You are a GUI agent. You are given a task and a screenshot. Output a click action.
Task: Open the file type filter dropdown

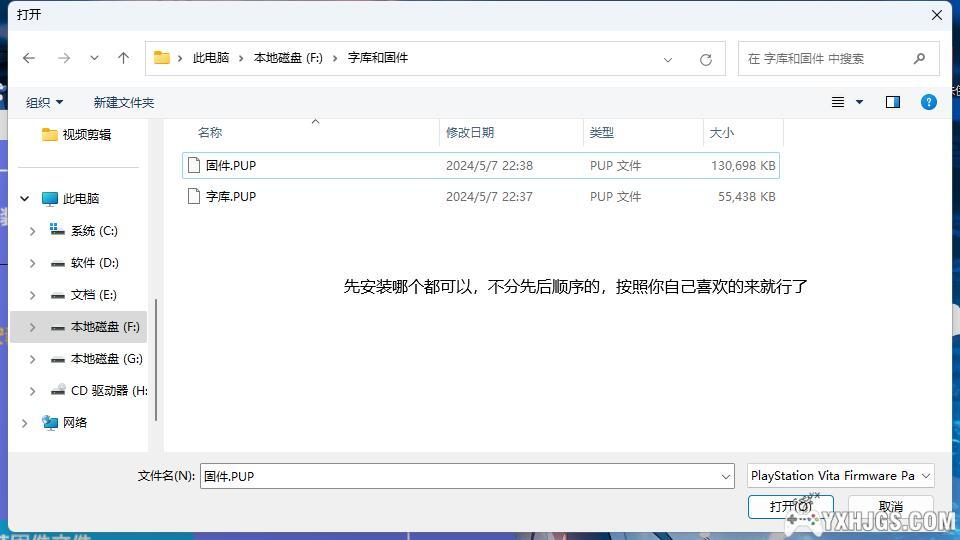[840, 476]
